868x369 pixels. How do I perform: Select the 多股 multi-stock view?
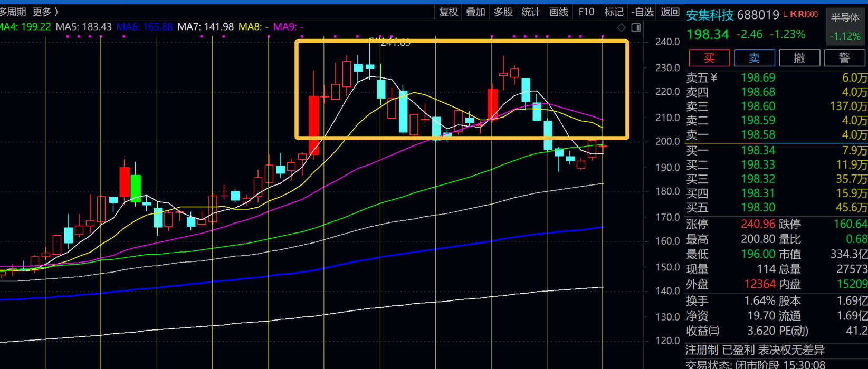point(503,12)
